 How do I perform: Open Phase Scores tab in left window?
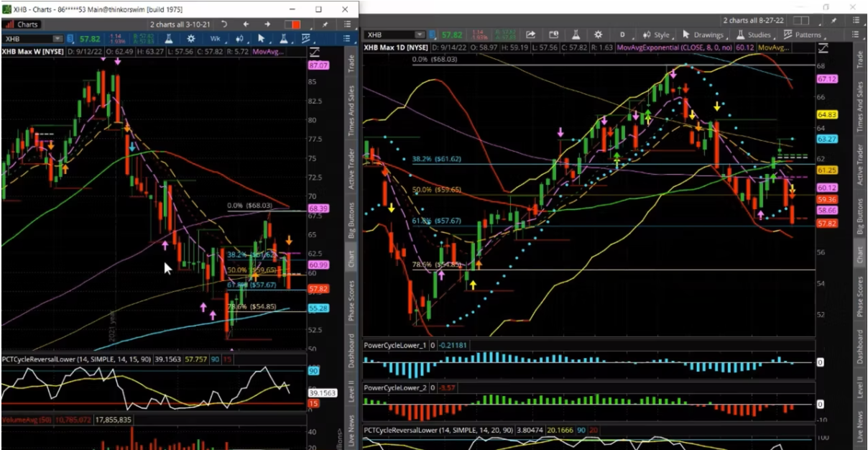pyautogui.click(x=351, y=300)
